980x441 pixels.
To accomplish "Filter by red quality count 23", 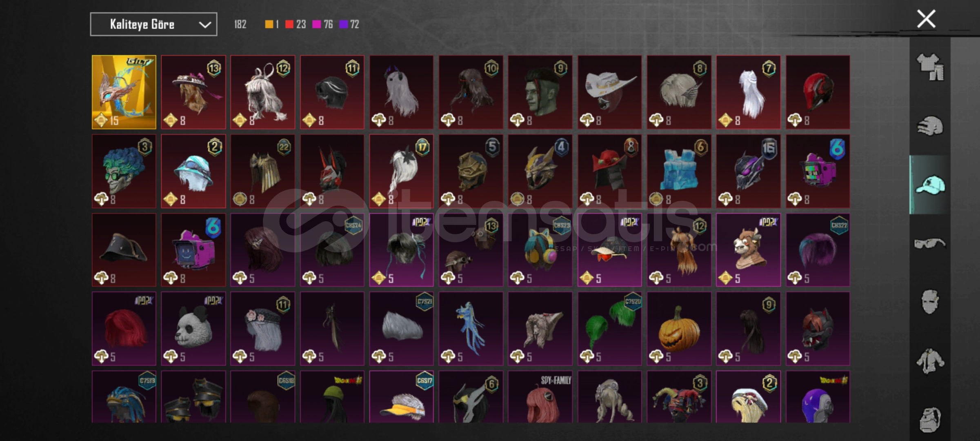I will tap(296, 24).
